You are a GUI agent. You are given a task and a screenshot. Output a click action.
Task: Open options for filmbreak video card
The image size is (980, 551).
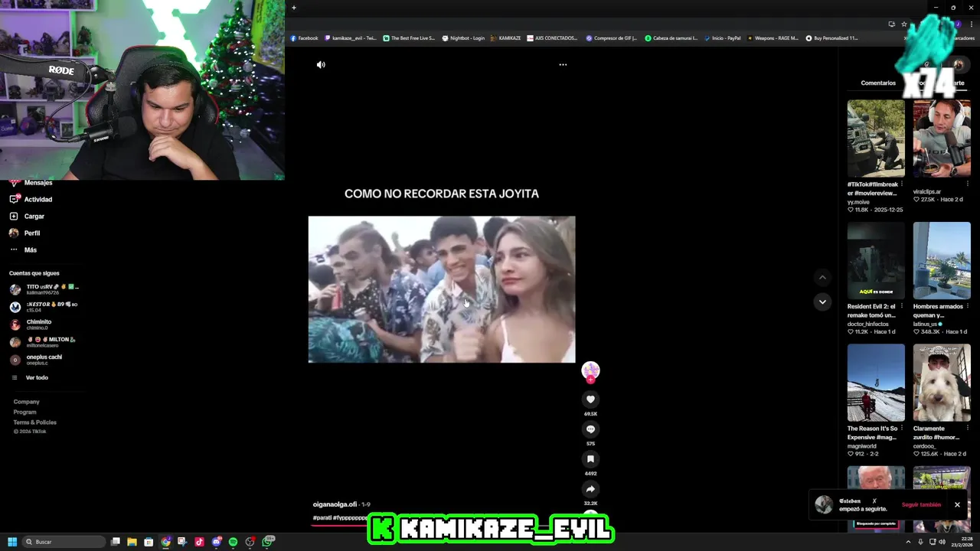pyautogui.click(x=901, y=184)
